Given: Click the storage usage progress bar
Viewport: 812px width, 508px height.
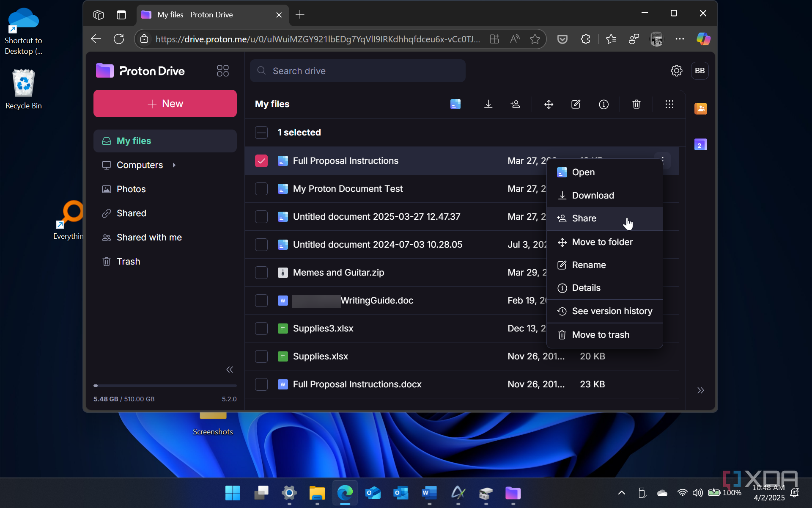Looking at the screenshot, I should pos(165,386).
